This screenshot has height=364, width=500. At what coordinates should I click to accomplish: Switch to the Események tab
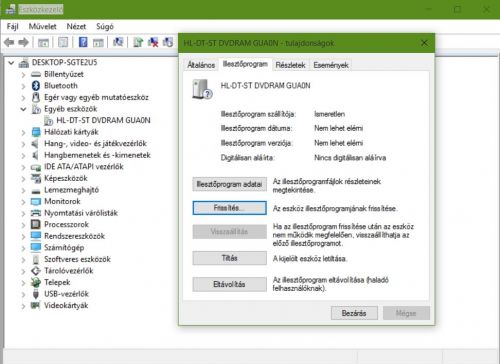331,65
